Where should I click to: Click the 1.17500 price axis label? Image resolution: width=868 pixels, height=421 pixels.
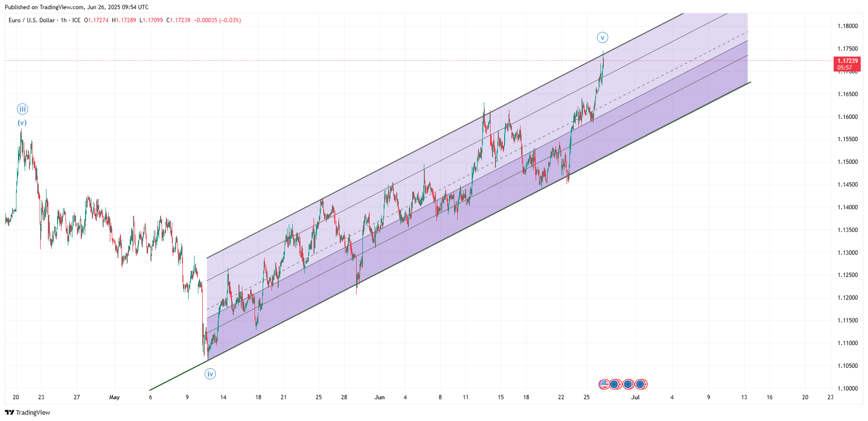(x=848, y=49)
